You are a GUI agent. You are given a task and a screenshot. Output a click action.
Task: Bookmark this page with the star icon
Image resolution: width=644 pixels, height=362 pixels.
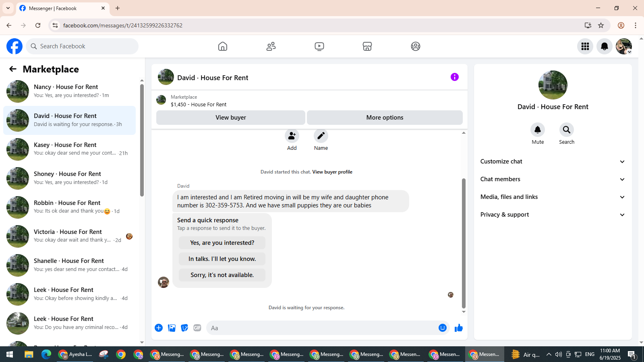(601, 25)
